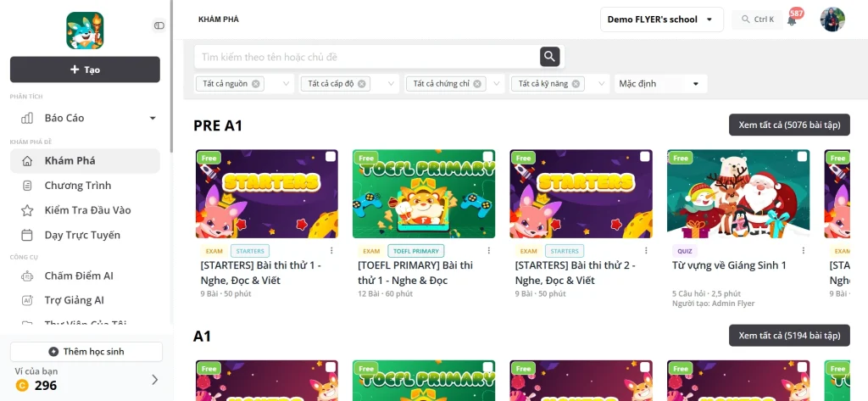Click the Trợ Giảng AI icon
Image resolution: width=868 pixels, height=401 pixels.
(x=26, y=300)
